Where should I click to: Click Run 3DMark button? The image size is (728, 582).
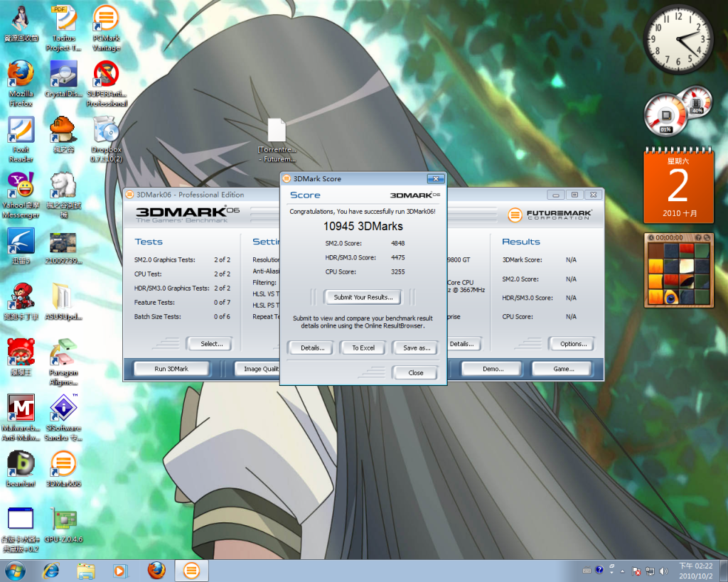(171, 369)
